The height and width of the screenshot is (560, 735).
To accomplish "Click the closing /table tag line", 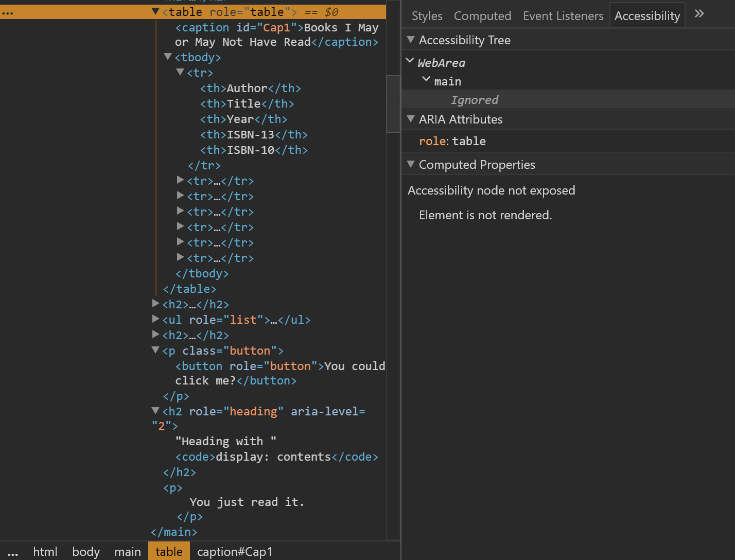I will coord(189,289).
